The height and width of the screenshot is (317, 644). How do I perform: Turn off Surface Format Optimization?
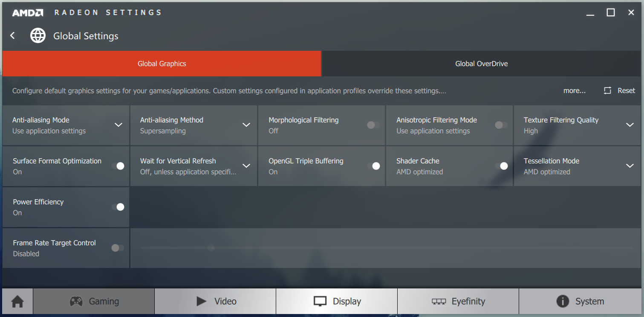pos(118,166)
